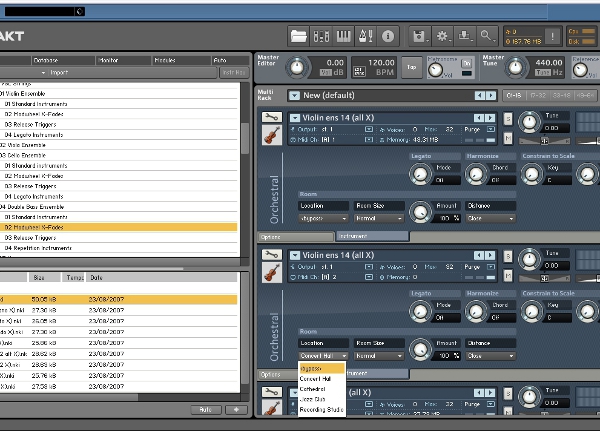This screenshot has height=431, width=600.
Task: Show rack page 17-32
Action: tap(538, 95)
